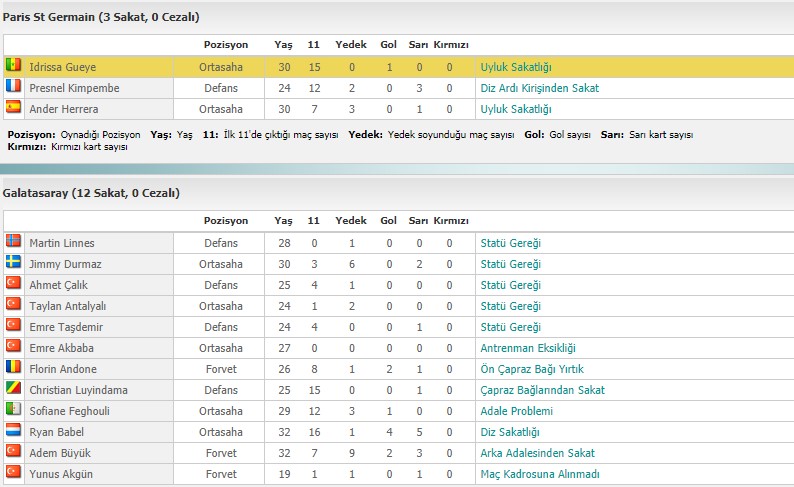Select player name Jimmy Durmaz

click(x=65, y=264)
